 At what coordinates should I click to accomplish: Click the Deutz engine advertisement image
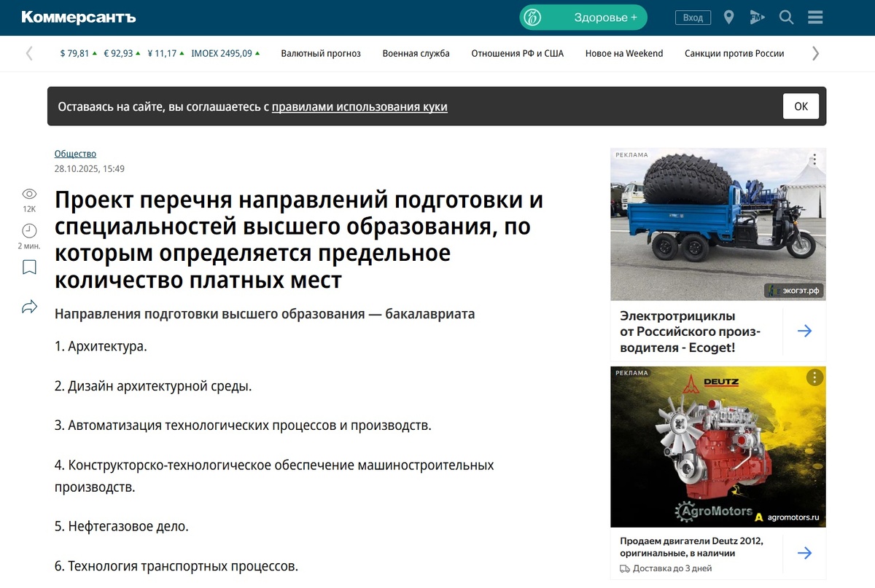click(x=717, y=446)
